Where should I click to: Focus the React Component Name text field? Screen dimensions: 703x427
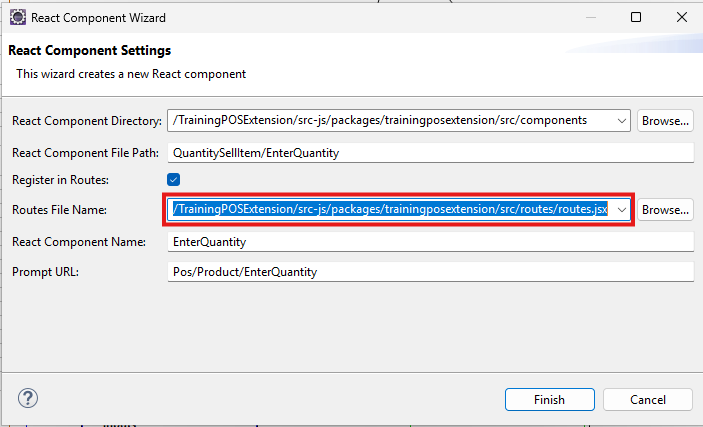[430, 242]
